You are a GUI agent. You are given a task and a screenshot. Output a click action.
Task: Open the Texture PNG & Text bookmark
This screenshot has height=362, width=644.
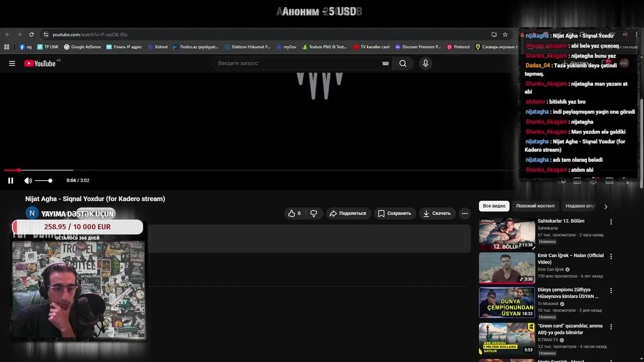(x=325, y=47)
